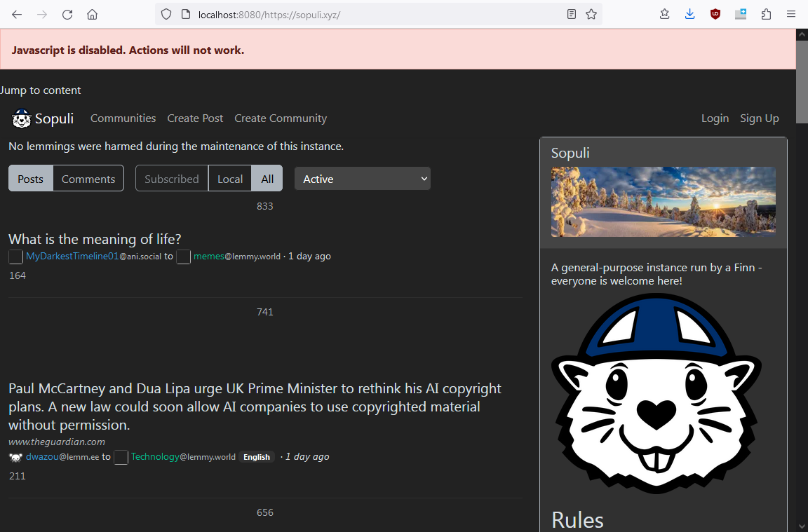Reload the page with the refresh icon
Image resolution: width=808 pixels, height=532 pixels.
[67, 15]
